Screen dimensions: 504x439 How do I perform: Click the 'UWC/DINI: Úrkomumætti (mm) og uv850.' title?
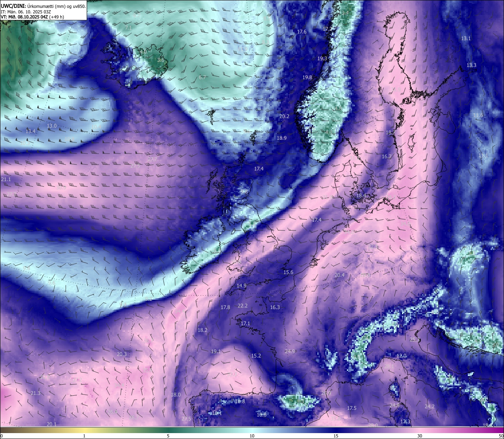pos(43,6)
